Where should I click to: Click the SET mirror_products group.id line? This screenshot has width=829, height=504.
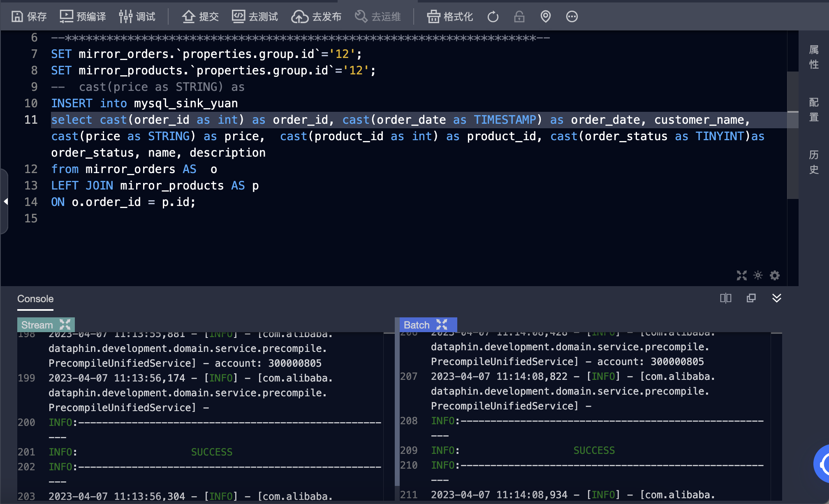(x=213, y=70)
